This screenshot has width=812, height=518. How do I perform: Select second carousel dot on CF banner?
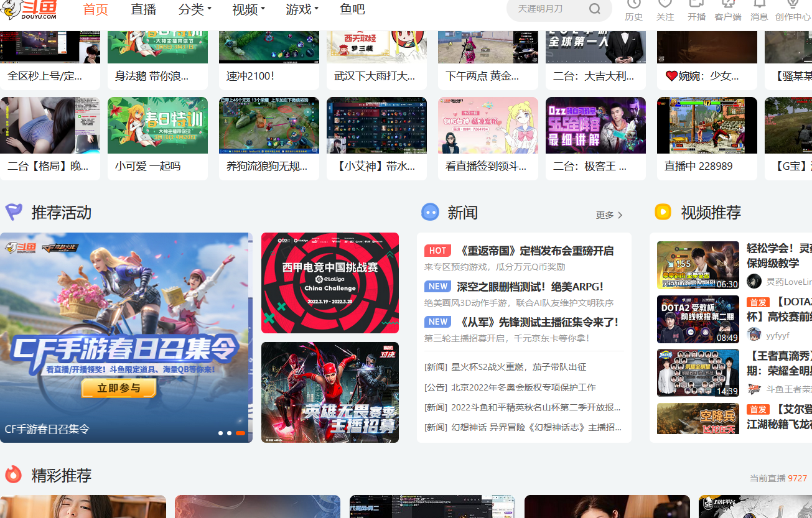229,433
